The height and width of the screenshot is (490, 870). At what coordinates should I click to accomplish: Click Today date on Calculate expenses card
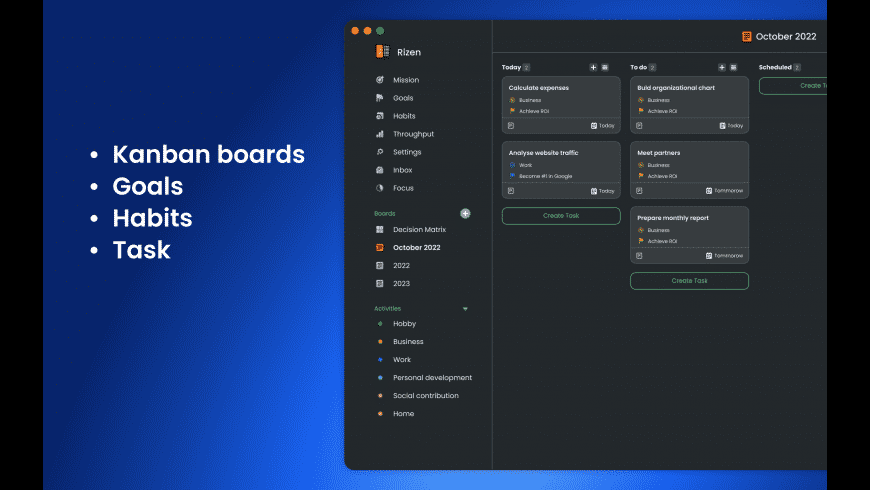pos(603,126)
